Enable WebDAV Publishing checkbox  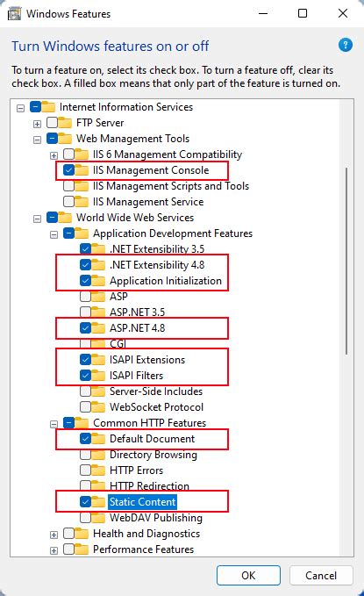[85, 518]
